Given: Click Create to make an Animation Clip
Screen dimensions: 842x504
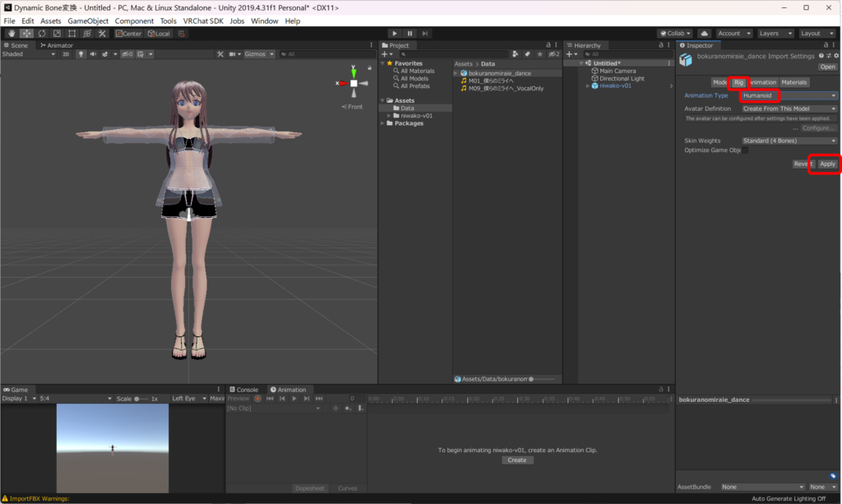Looking at the screenshot, I should (516, 460).
